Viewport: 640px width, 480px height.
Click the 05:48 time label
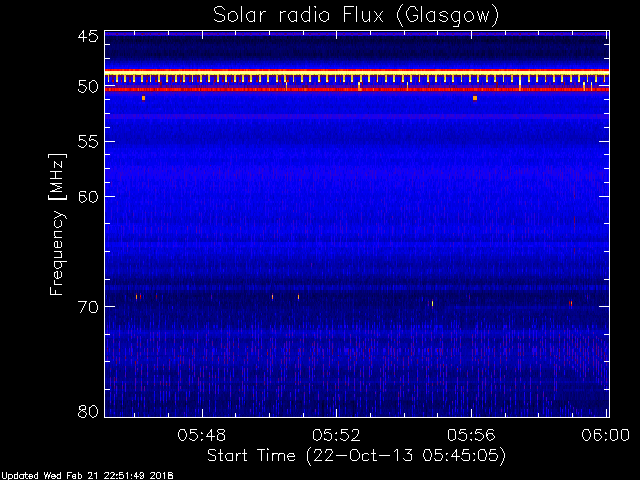coord(201,435)
